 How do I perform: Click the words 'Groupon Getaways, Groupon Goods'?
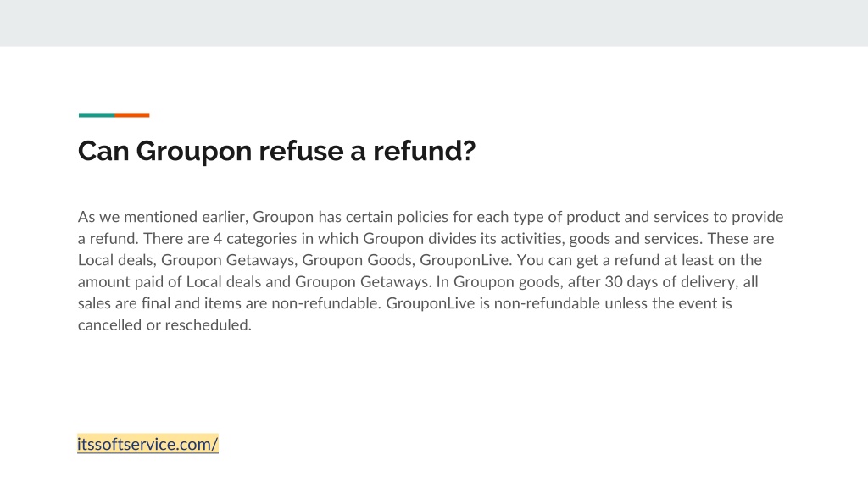point(287,260)
